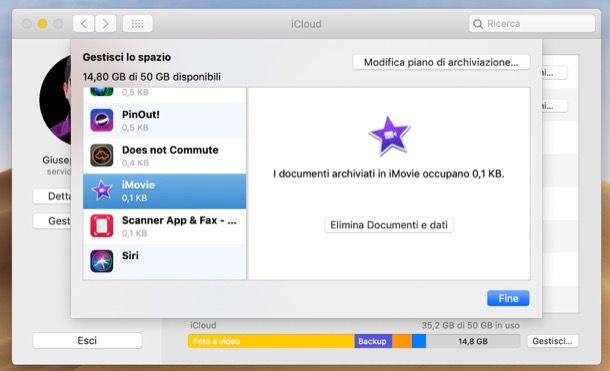Click the search magnifier icon
This screenshot has height=371, width=610.
[478, 24]
